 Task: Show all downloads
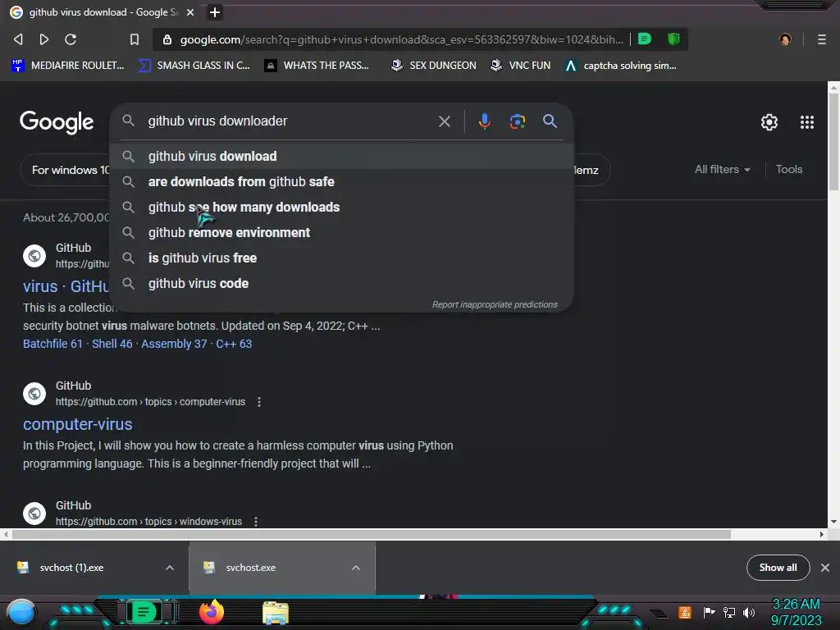coord(778,568)
